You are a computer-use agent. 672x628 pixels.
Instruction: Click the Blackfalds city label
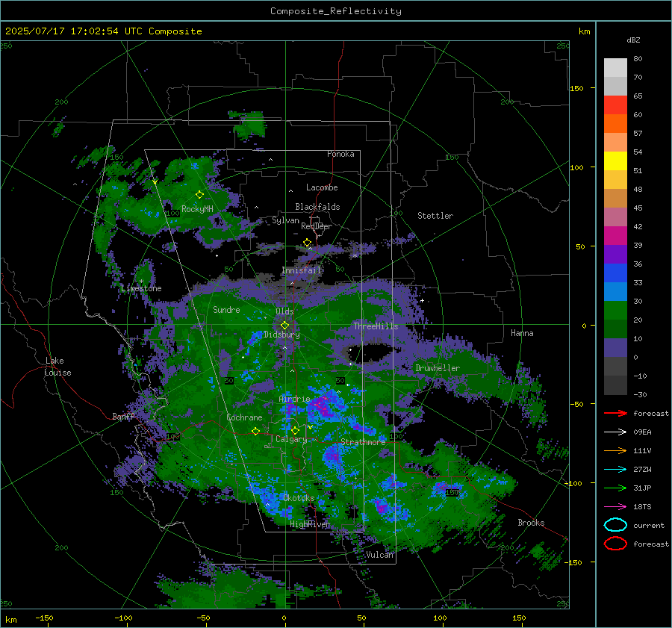317,207
